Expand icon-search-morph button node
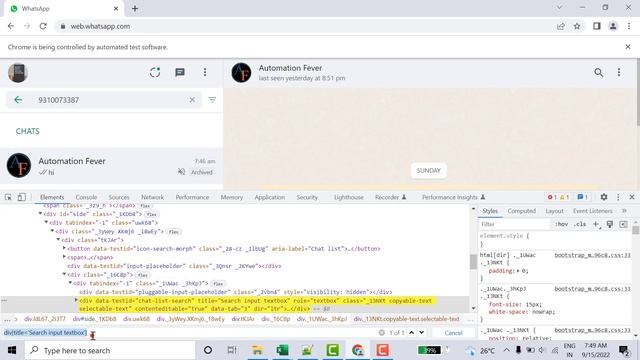This screenshot has height=360, width=640. tap(64, 248)
